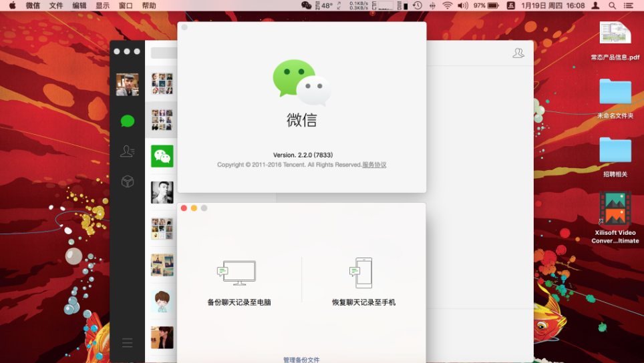
Task: Open the 帮助 menu
Action: pos(149,5)
